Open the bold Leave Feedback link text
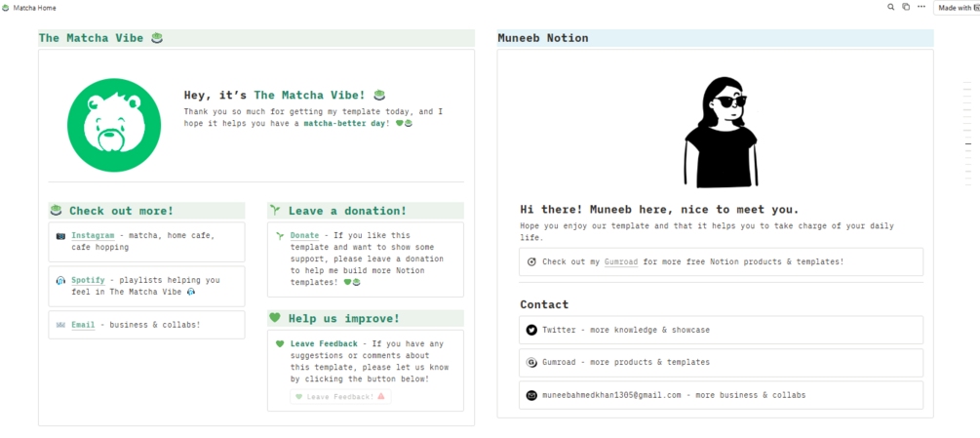 tap(324, 343)
